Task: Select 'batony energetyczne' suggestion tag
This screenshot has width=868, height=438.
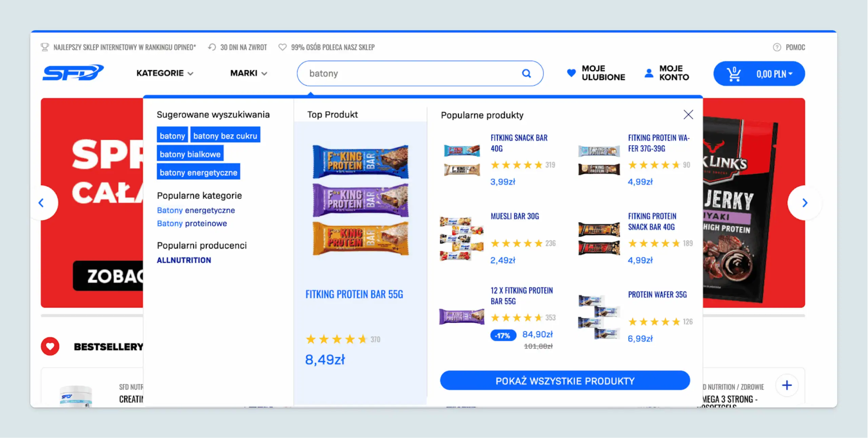Action: click(x=198, y=172)
